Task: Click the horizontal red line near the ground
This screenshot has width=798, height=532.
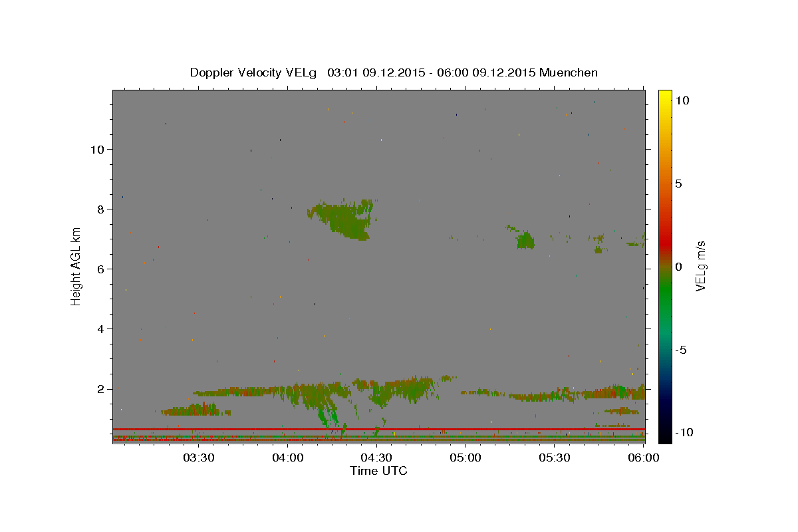Action: [x=378, y=429]
